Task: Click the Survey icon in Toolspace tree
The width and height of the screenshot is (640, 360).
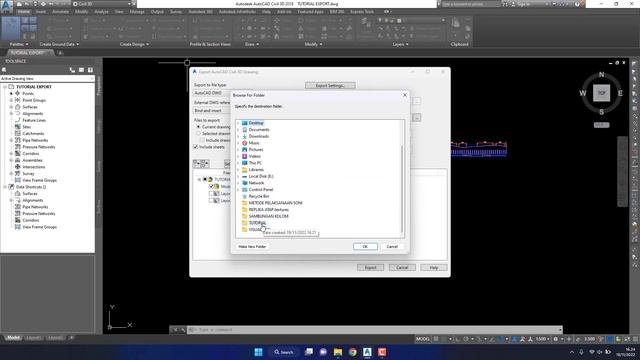Action: click(x=18, y=173)
